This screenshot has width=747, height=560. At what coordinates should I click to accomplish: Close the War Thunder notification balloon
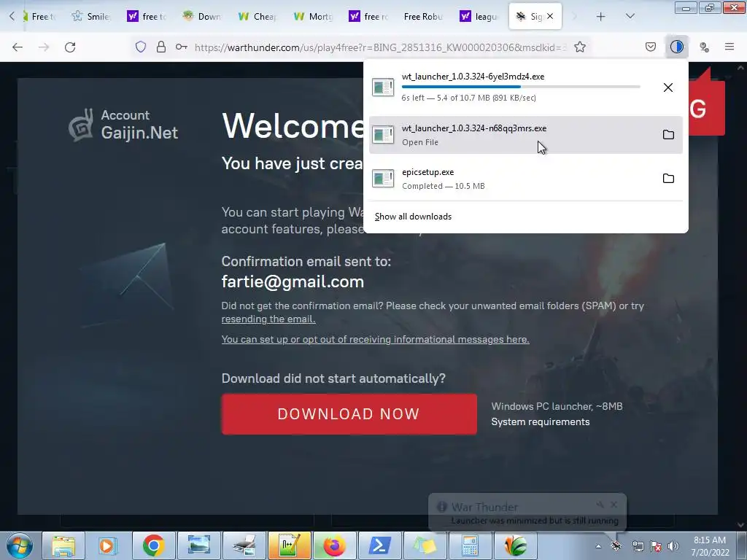click(614, 505)
